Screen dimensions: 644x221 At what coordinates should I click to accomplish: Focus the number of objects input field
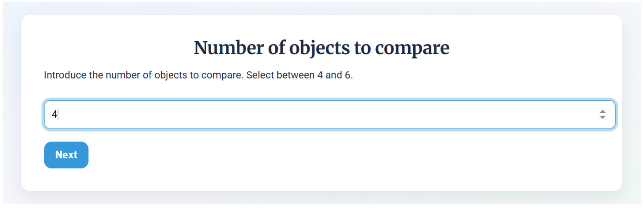pos(300,115)
